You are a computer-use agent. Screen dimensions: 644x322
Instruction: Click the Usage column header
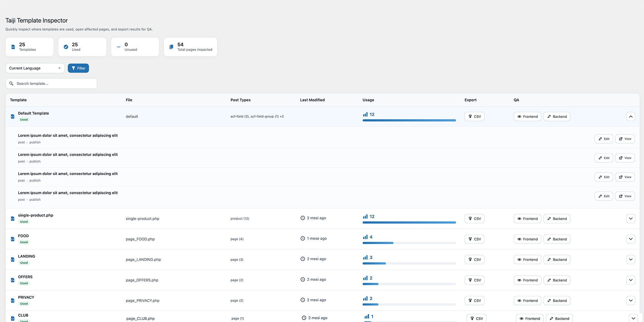pos(368,100)
